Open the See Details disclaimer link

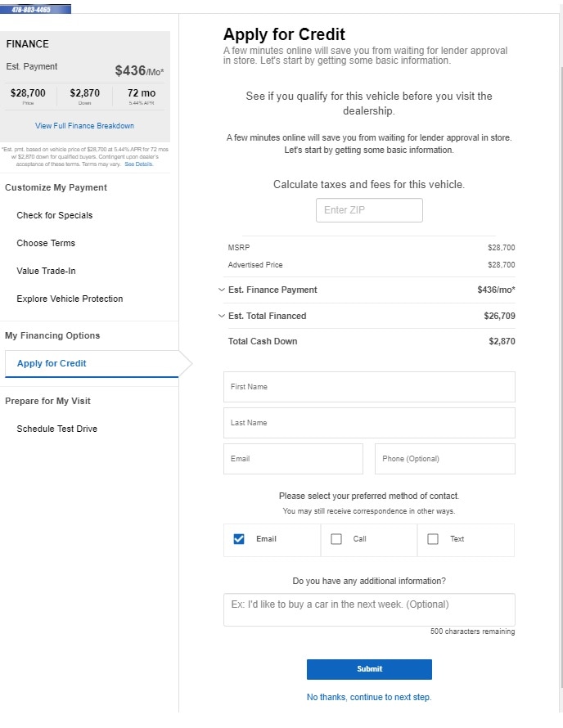click(138, 164)
